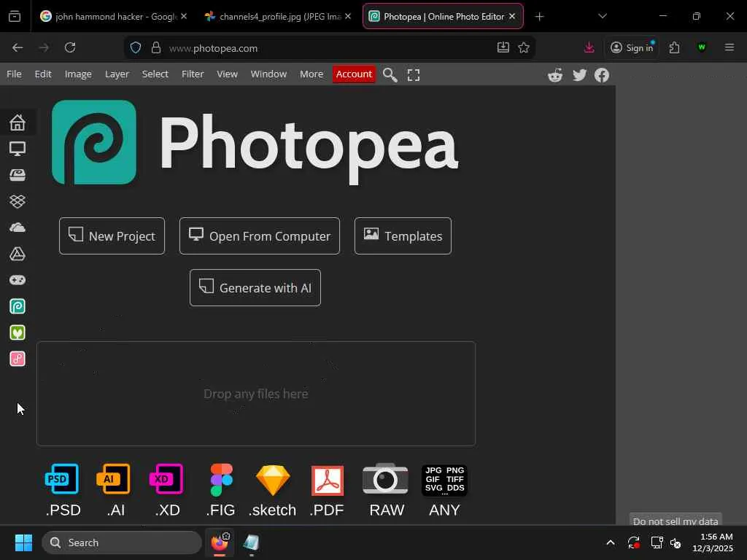The image size is (747, 560).
Task: Open Photopea Facebook link icon
Action: pos(602,75)
